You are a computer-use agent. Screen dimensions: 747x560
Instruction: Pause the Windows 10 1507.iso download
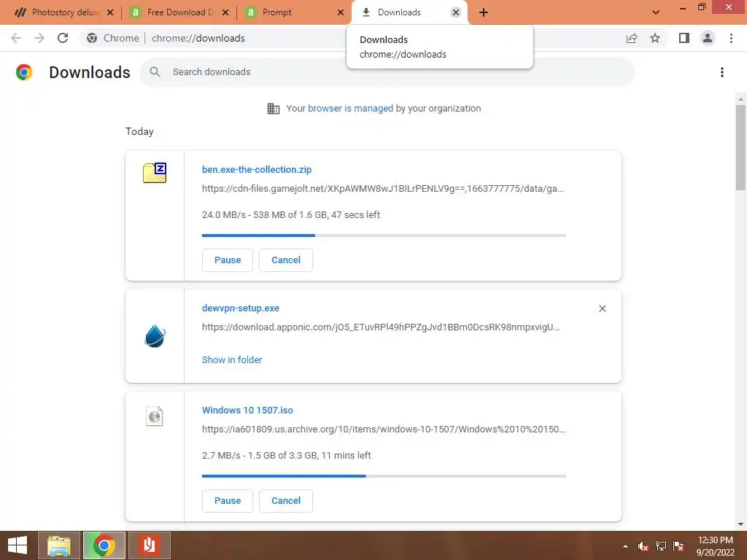click(x=228, y=500)
